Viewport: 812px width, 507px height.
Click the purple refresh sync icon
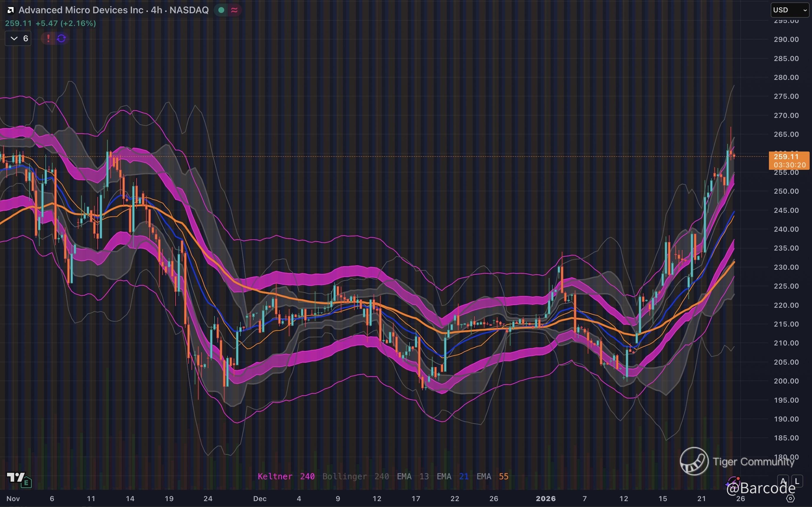(x=61, y=39)
